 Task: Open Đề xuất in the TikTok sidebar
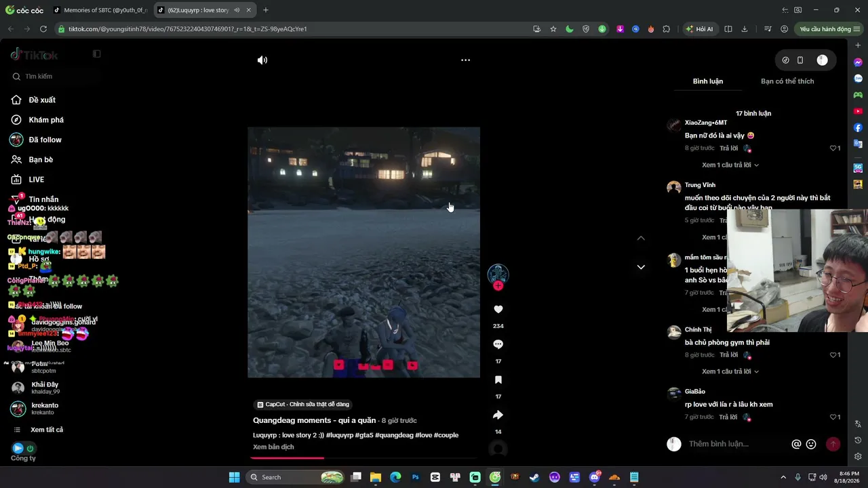pos(42,100)
